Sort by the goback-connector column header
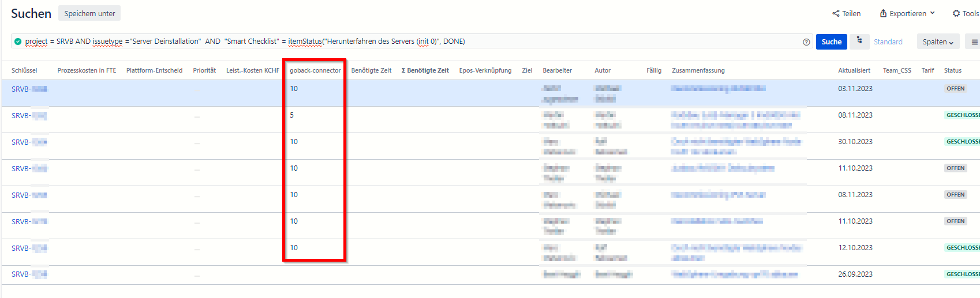Screen dimensions: 980x298 (x=315, y=70)
